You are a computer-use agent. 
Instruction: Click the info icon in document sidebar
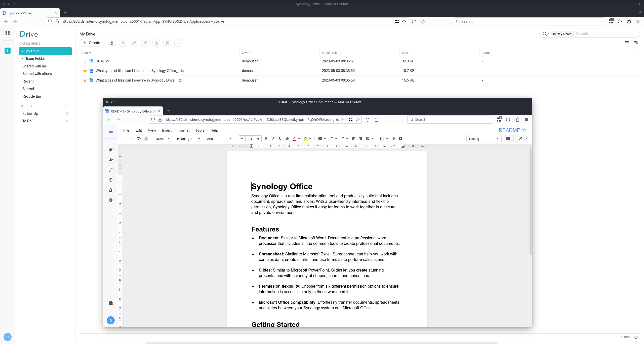tap(111, 200)
